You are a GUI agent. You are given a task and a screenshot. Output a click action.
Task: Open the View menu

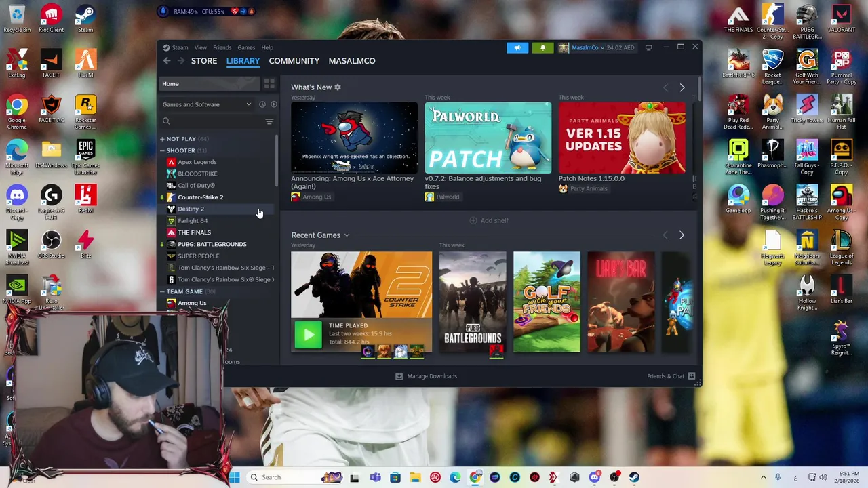click(x=201, y=47)
